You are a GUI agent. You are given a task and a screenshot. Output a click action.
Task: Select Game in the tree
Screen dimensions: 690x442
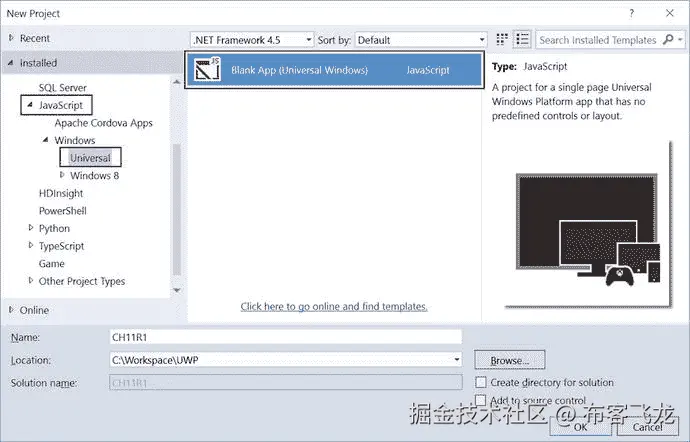tap(51, 264)
